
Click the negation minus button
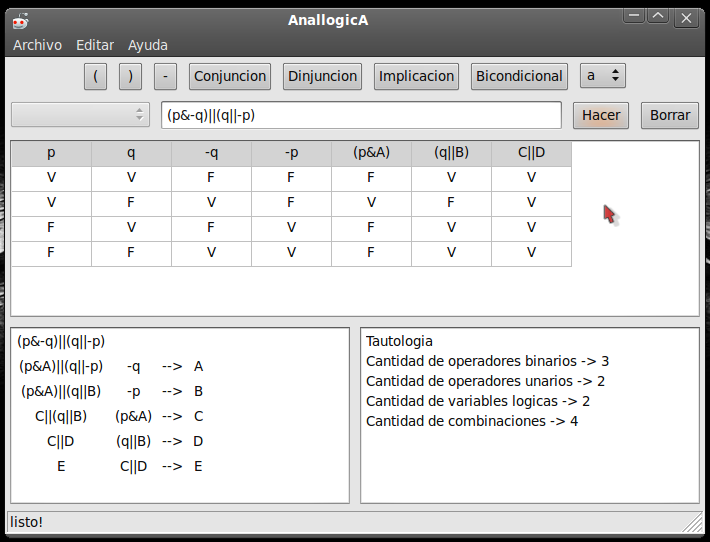[x=165, y=77]
